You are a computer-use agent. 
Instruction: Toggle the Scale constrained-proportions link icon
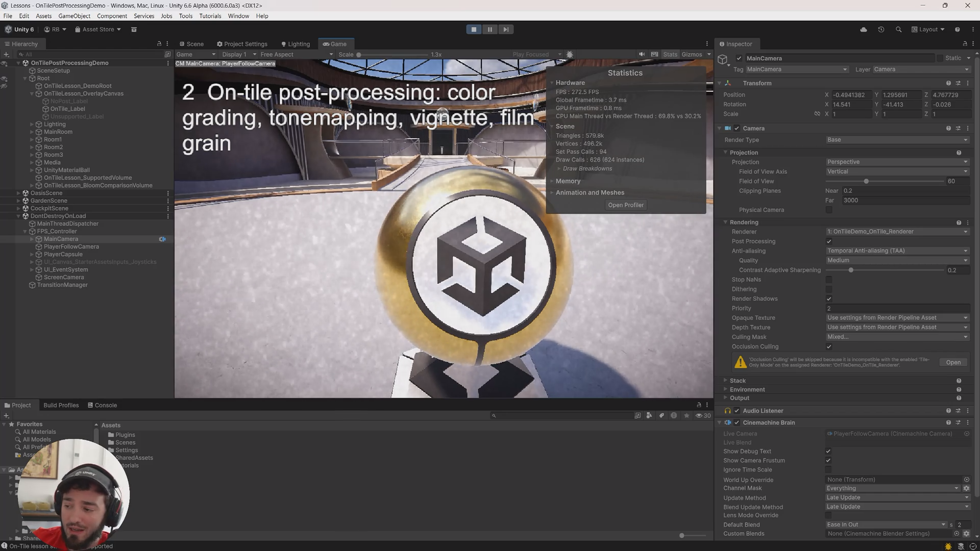817,114
